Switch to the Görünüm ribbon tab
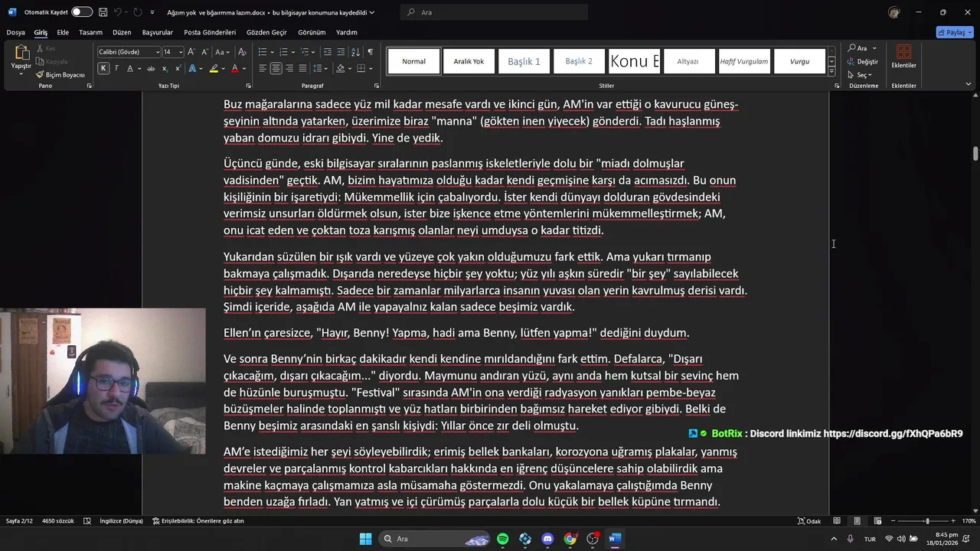This screenshot has height=551, width=980. [312, 32]
